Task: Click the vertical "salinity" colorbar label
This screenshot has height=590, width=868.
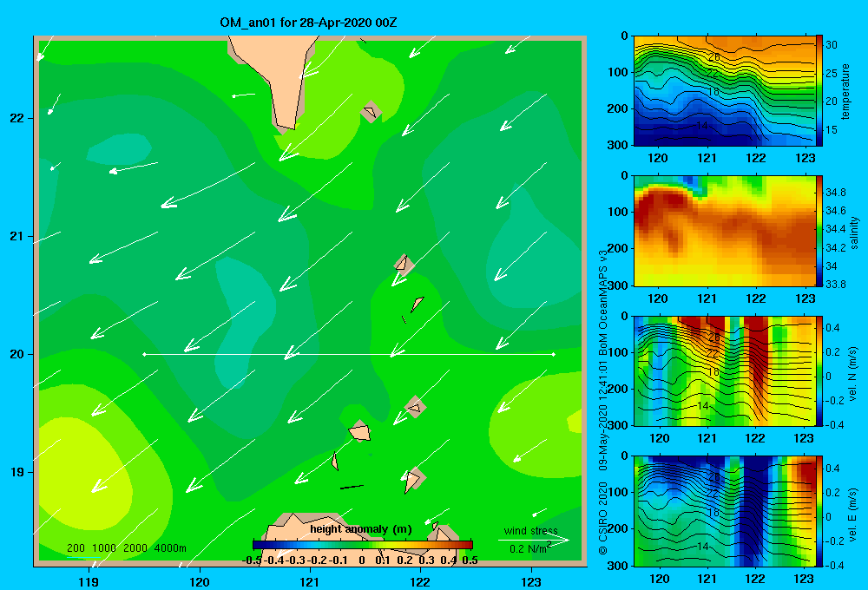Action: tap(855, 233)
